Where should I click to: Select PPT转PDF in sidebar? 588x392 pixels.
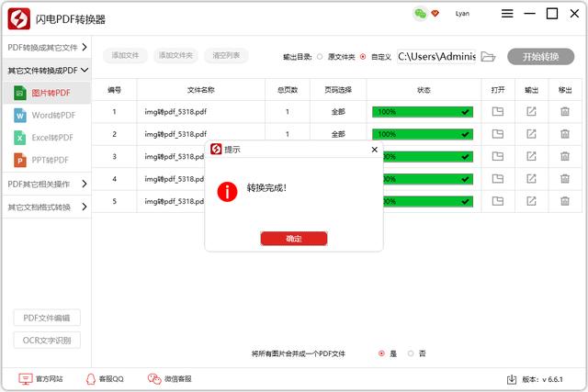tap(47, 160)
